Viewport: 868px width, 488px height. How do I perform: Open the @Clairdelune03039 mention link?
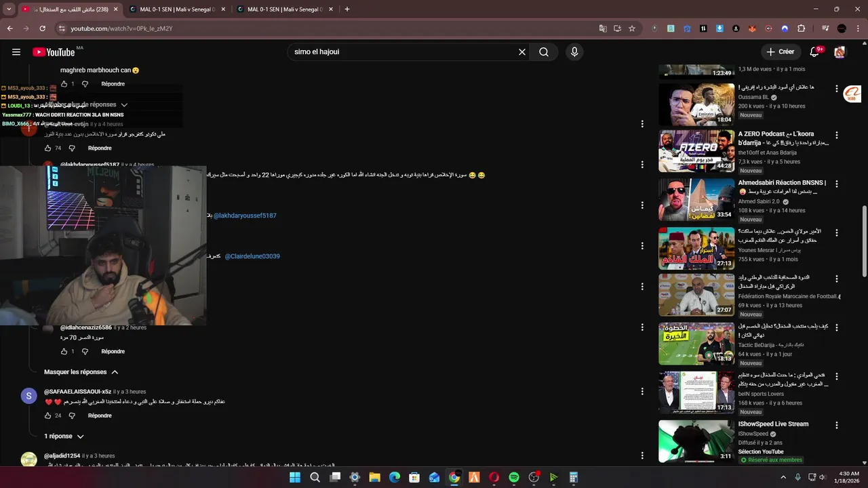coord(252,256)
